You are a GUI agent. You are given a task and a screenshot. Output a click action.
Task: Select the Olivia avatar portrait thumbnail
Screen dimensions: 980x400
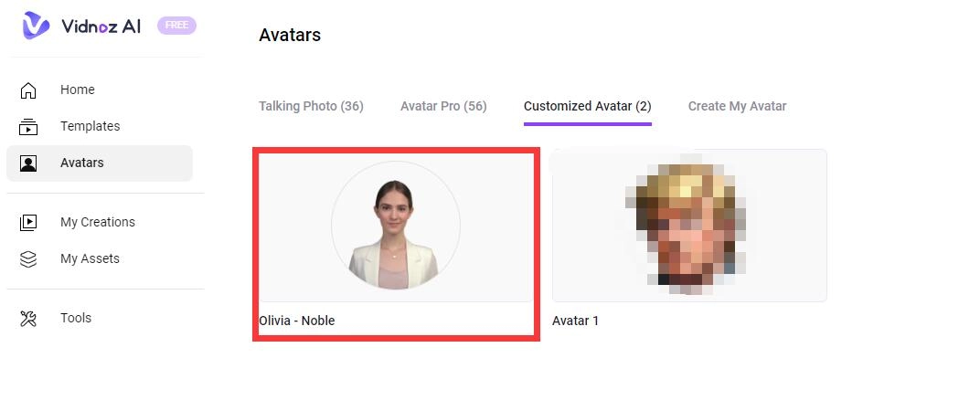click(395, 226)
